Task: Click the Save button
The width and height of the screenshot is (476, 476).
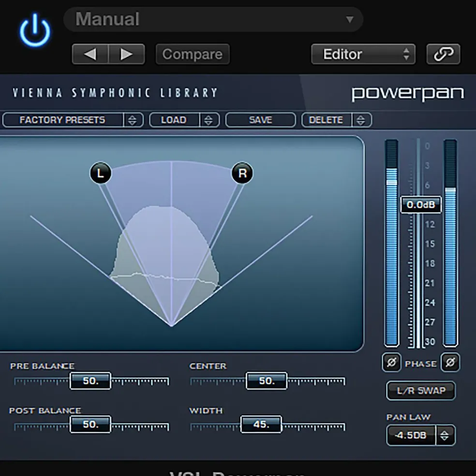Action: pyautogui.click(x=260, y=120)
